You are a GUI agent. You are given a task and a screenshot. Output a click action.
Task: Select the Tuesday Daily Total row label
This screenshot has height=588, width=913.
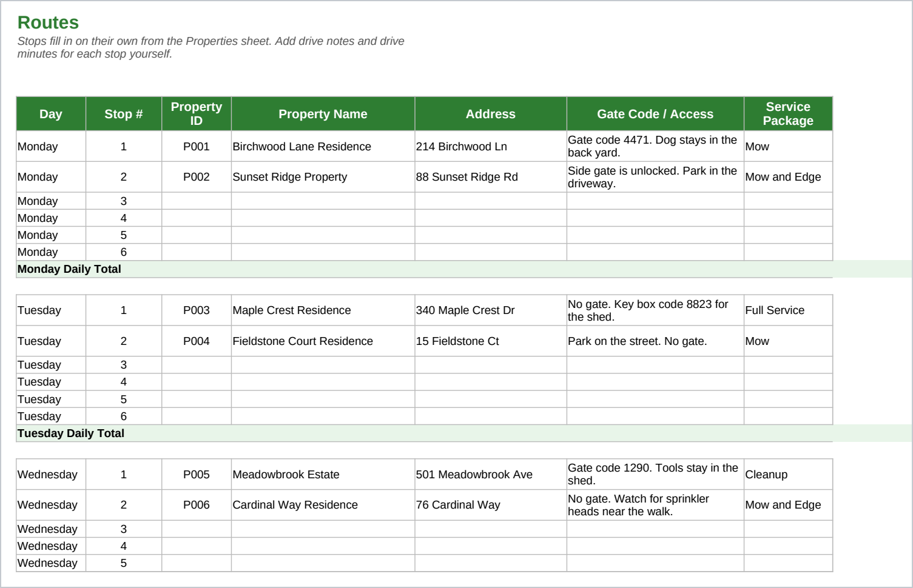pos(71,433)
